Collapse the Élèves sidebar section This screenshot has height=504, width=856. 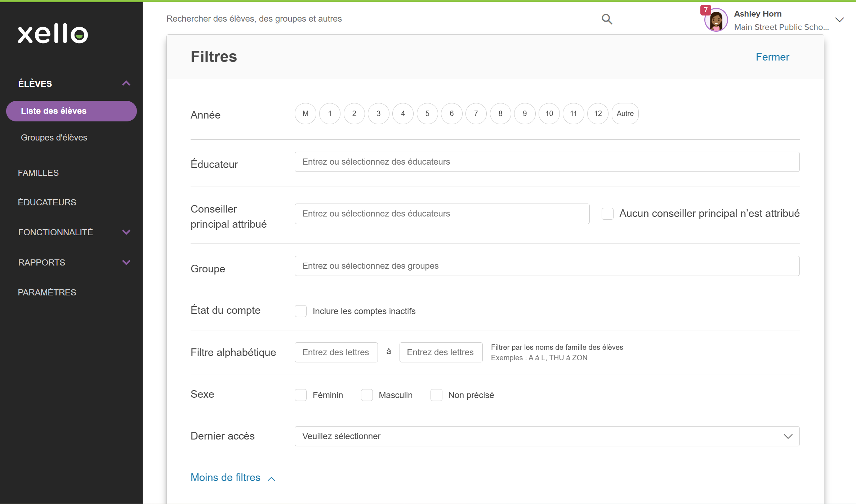[126, 84]
